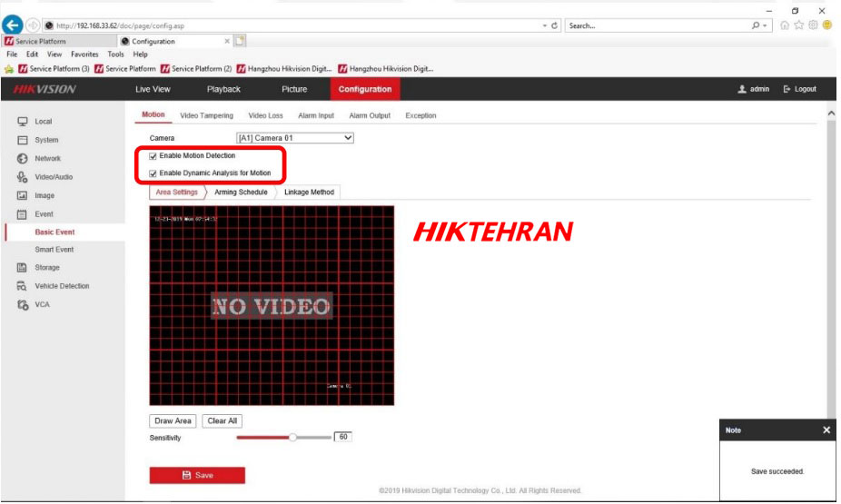The width and height of the screenshot is (841, 504).
Task: Close the Configuration browser tab
Action: click(227, 41)
